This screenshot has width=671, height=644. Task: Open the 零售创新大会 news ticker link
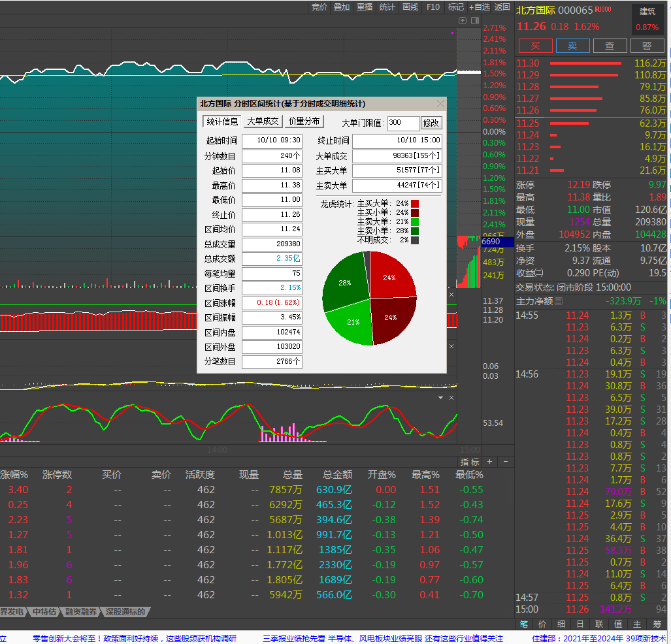[135, 638]
